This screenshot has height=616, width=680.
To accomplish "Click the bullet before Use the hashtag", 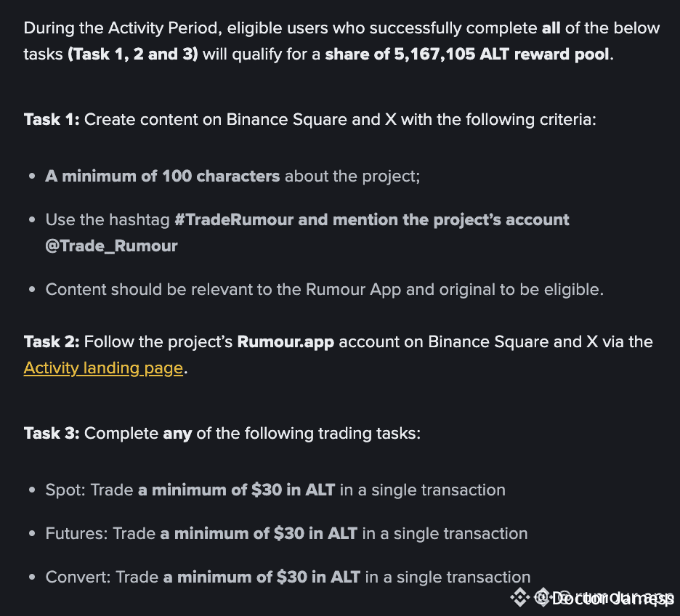I will click(32, 220).
